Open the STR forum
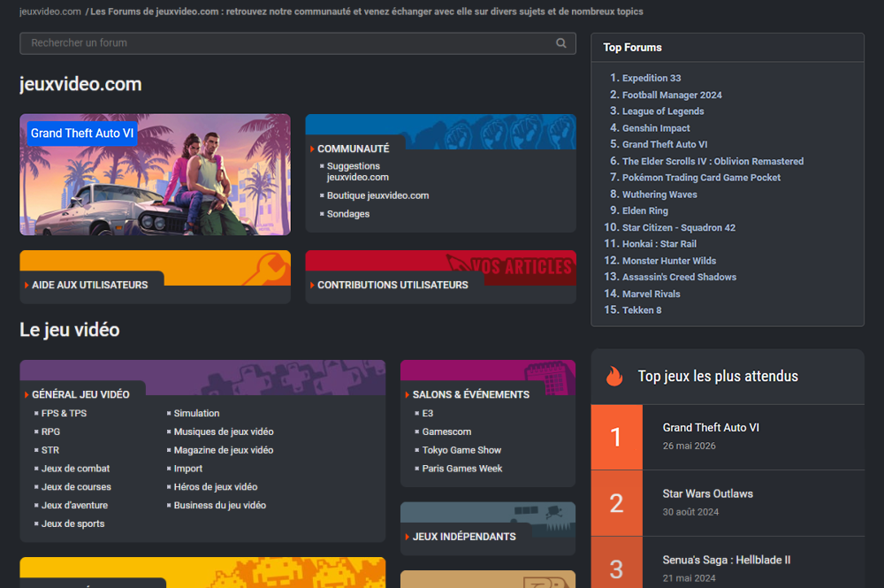This screenshot has height=588, width=884. coord(50,450)
